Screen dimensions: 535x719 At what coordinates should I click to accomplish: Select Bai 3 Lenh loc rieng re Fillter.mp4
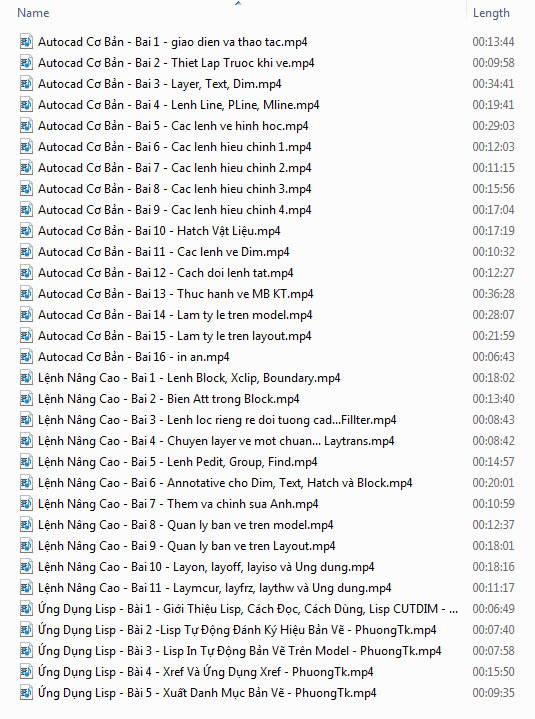click(217, 420)
